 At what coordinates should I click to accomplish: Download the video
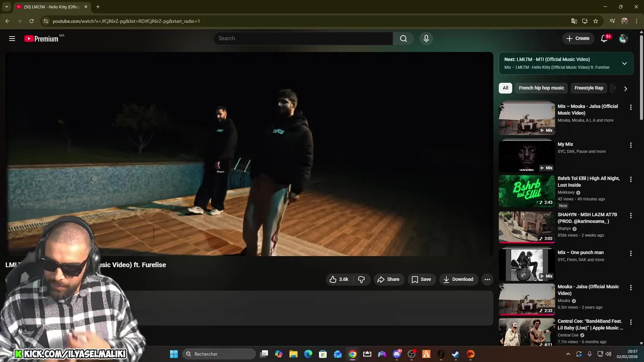(x=458, y=280)
